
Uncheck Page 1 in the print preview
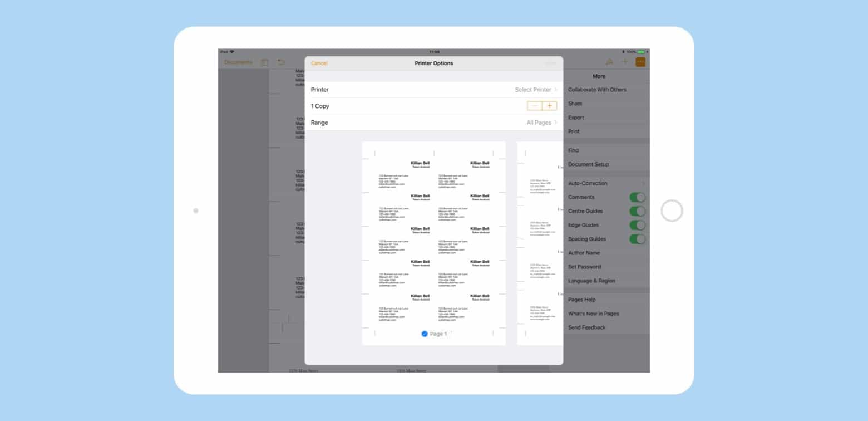[425, 334]
